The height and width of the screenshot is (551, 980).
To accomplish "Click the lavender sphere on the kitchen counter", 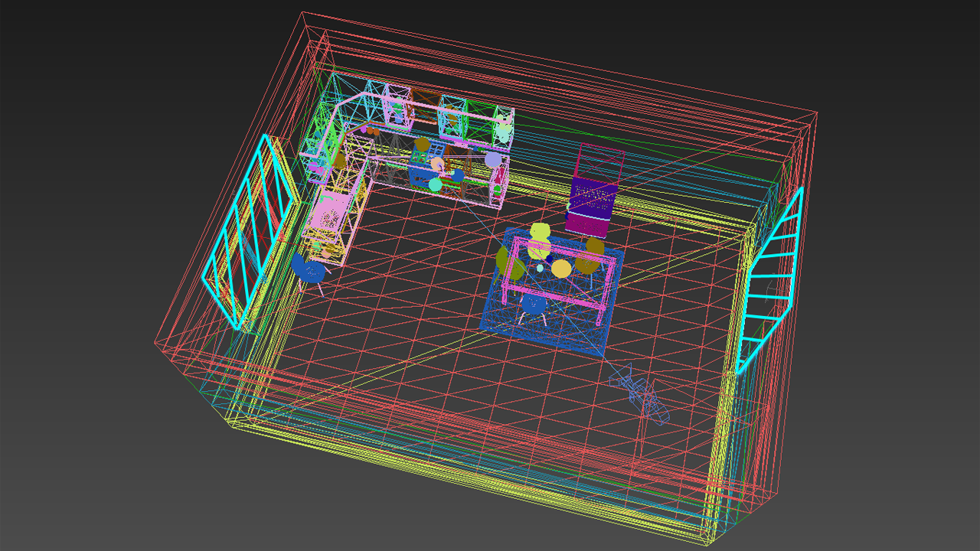I will tap(494, 160).
